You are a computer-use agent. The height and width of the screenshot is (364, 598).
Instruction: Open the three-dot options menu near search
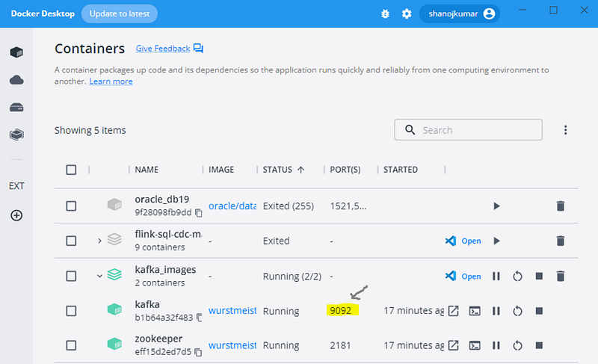click(x=566, y=130)
